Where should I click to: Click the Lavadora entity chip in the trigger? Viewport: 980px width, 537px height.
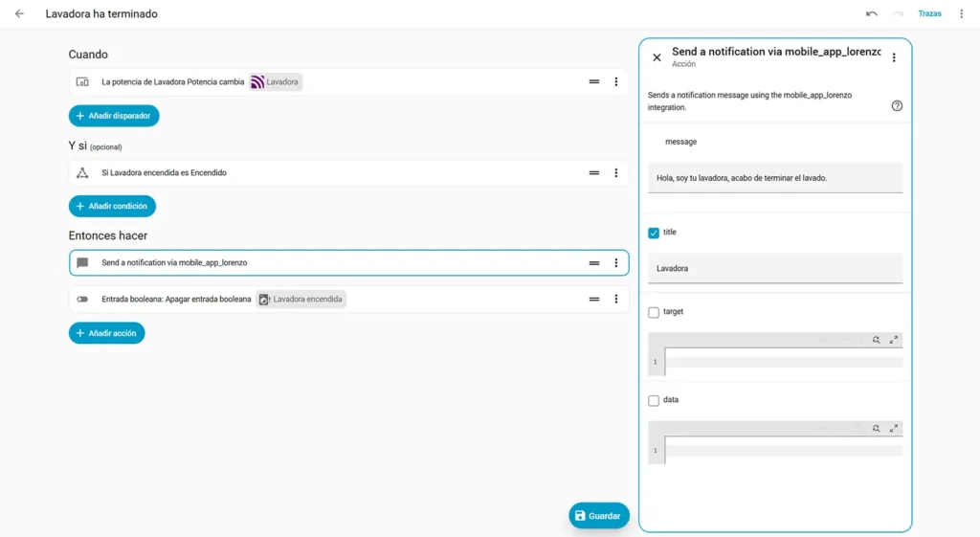276,82
